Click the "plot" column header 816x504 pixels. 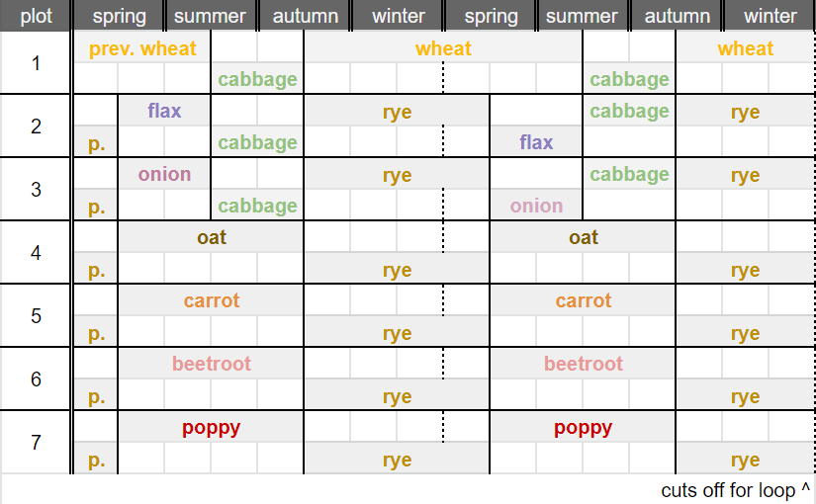(x=36, y=16)
